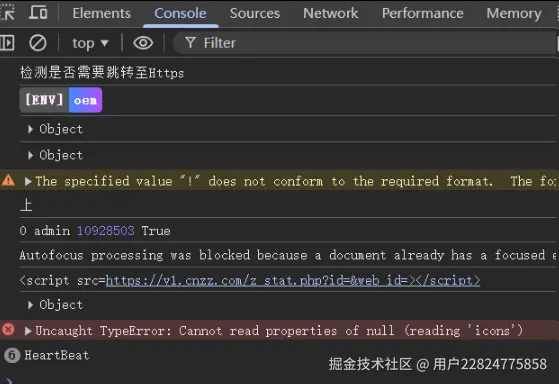Switch to the Performance tab

[x=422, y=13]
